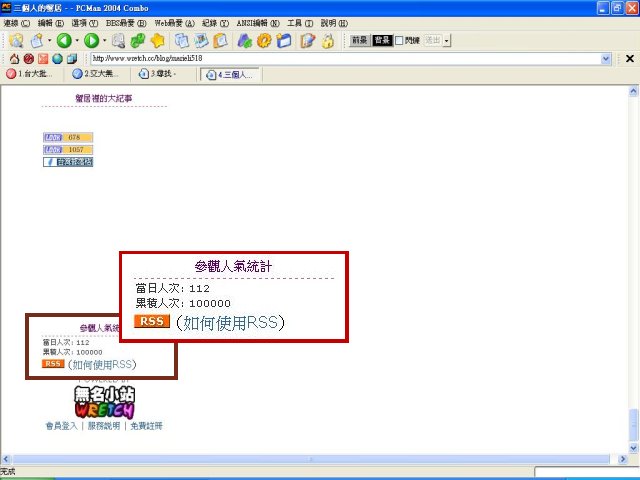Expand the new connection dropdown arrow
The image size is (640, 480).
click(49, 40)
